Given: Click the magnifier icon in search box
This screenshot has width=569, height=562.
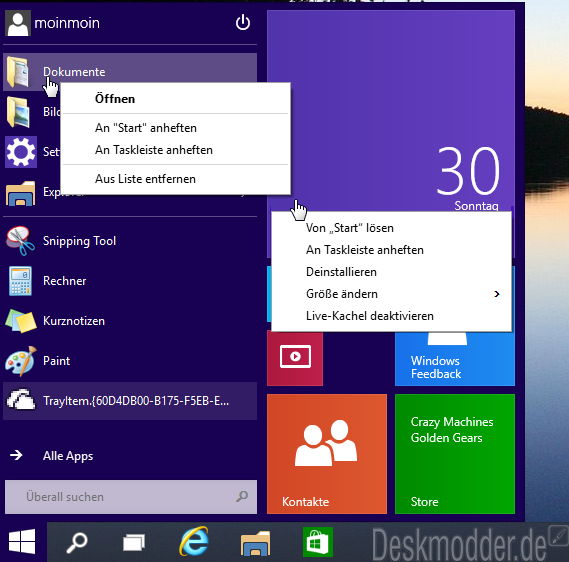Looking at the screenshot, I should pos(242,496).
